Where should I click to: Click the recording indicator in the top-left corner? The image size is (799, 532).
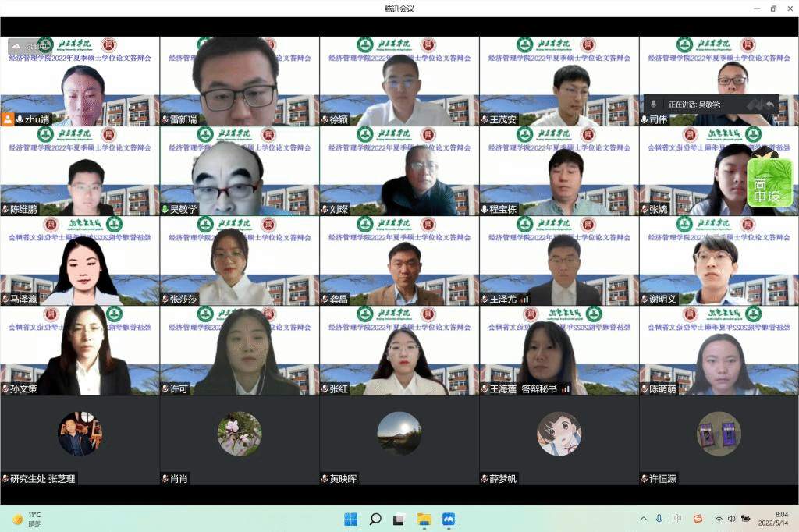click(24, 47)
